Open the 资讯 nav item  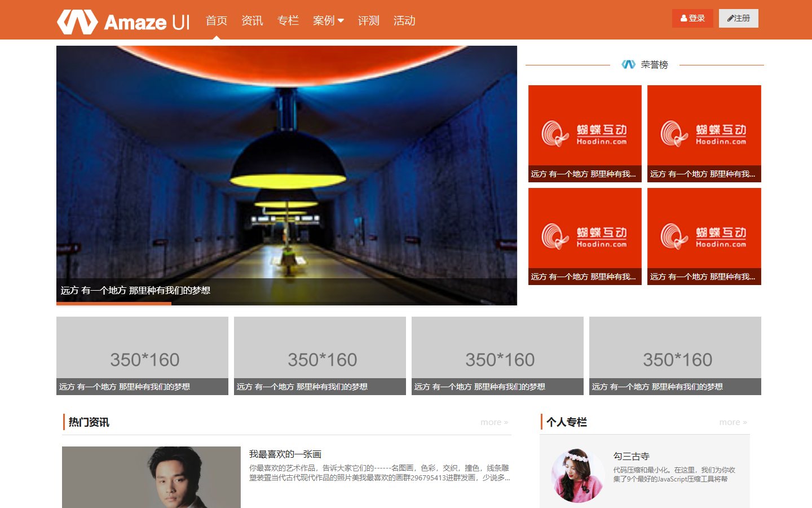tap(252, 21)
